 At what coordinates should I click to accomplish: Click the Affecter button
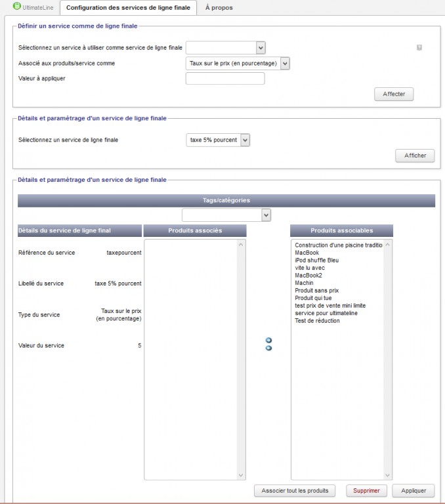(394, 94)
